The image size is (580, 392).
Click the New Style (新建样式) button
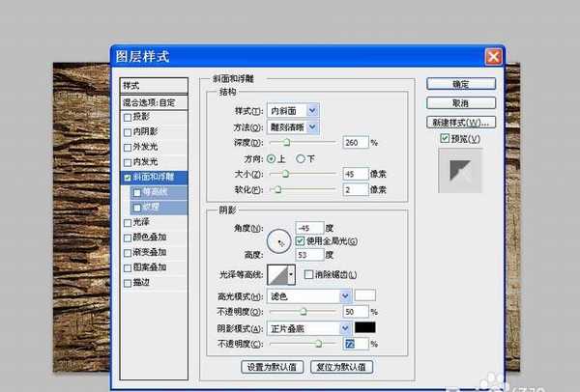pyautogui.click(x=461, y=123)
